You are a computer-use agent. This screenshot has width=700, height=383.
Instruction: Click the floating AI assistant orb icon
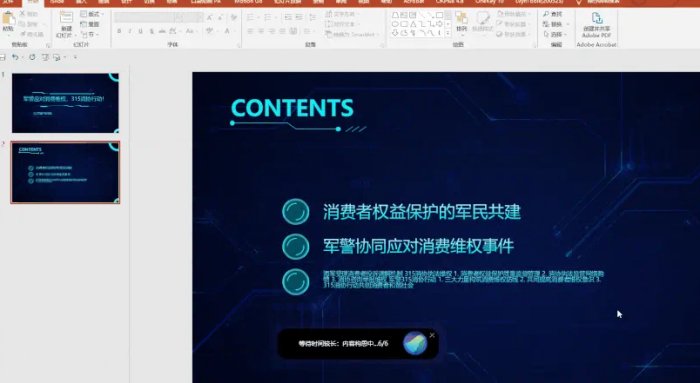coord(415,343)
